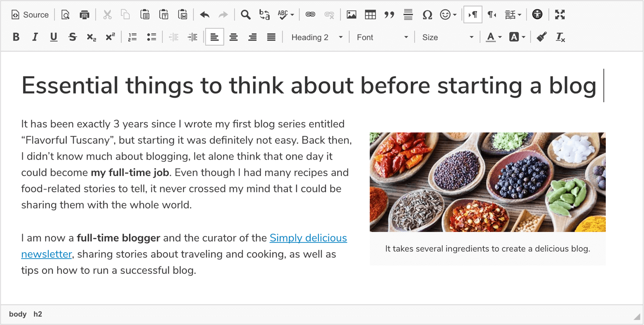Open the Heading 2 paragraph format dropdown
This screenshot has height=325, width=644.
[x=316, y=37]
